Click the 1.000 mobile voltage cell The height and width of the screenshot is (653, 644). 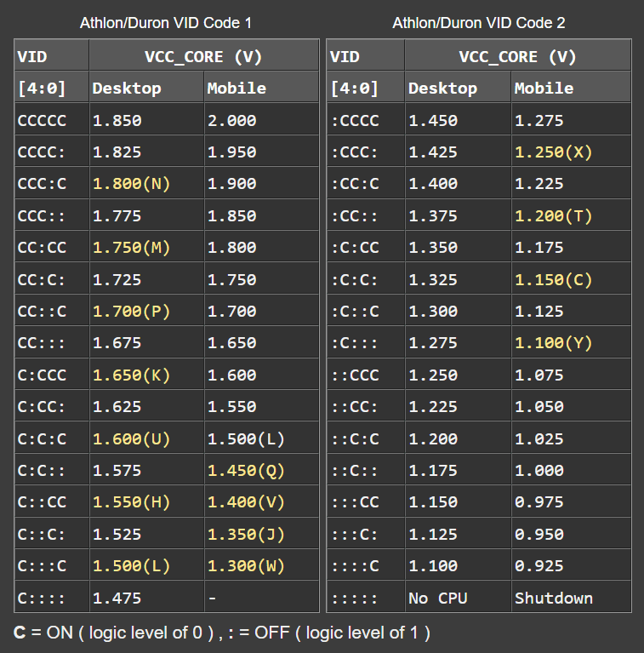coord(571,471)
